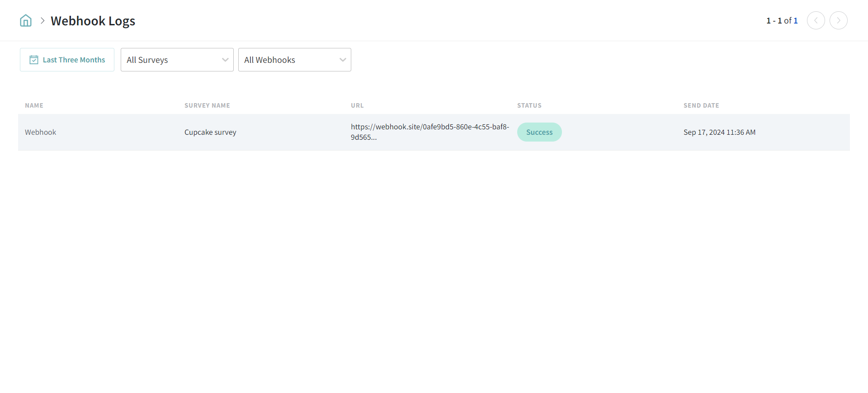The image size is (868, 393).
Task: Open the All Webhooks dropdown
Action: [x=289, y=60]
